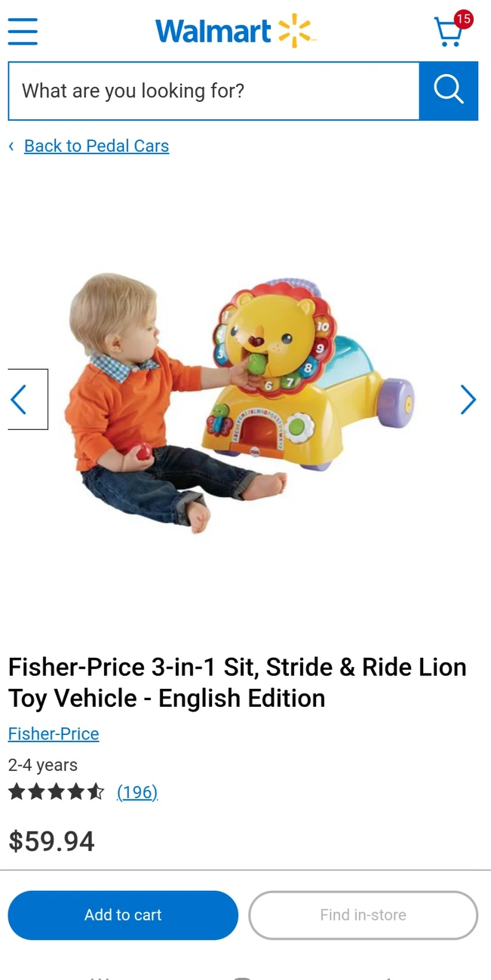
Task: Click the $59.94 price
Action: tap(52, 841)
